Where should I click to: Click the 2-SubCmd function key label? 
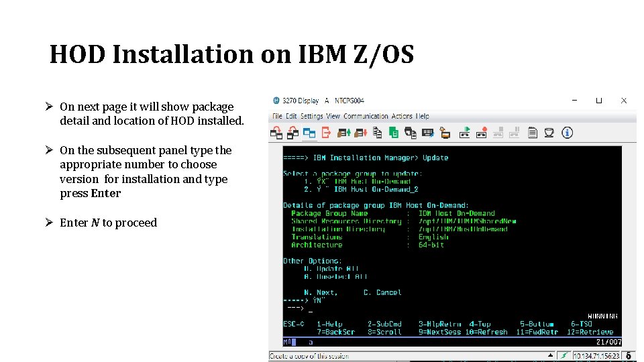[384, 324]
